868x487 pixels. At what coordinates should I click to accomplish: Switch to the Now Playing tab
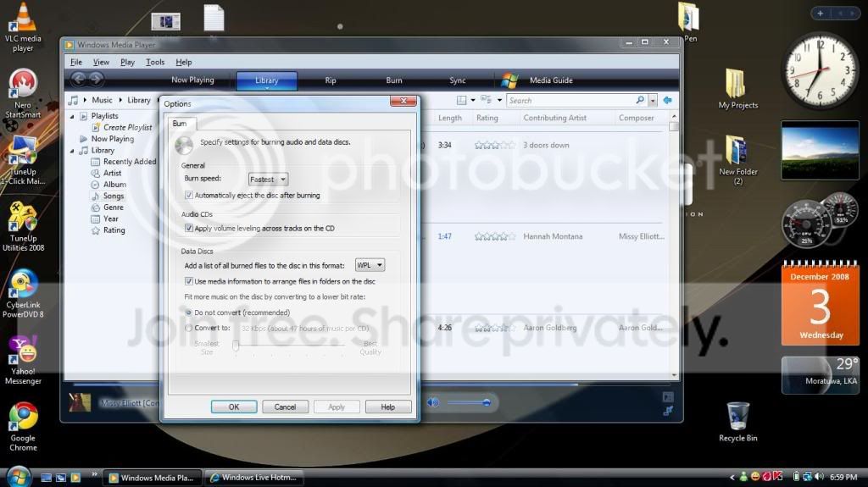(192, 80)
